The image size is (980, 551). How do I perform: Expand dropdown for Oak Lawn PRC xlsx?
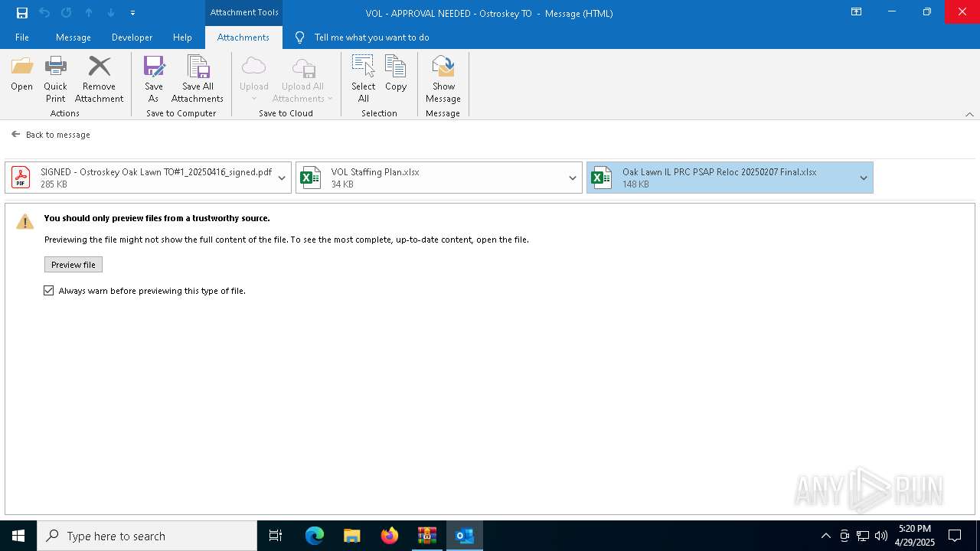[864, 178]
